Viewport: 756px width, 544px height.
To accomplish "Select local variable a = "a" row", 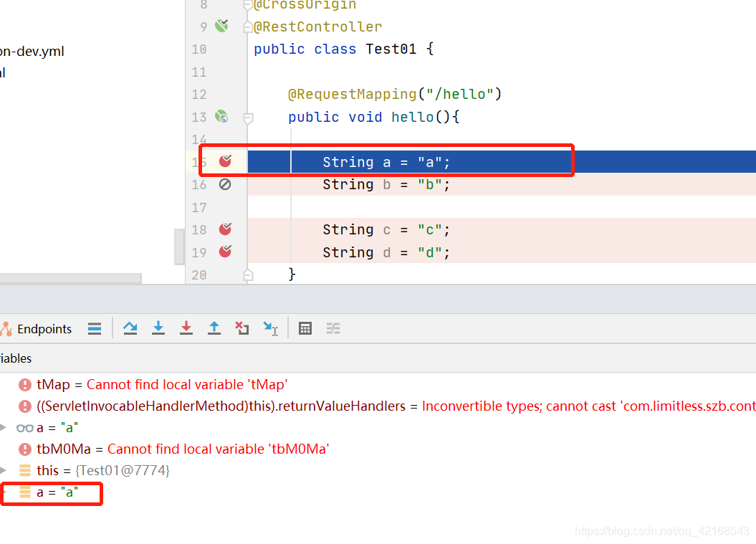I will [378, 492].
